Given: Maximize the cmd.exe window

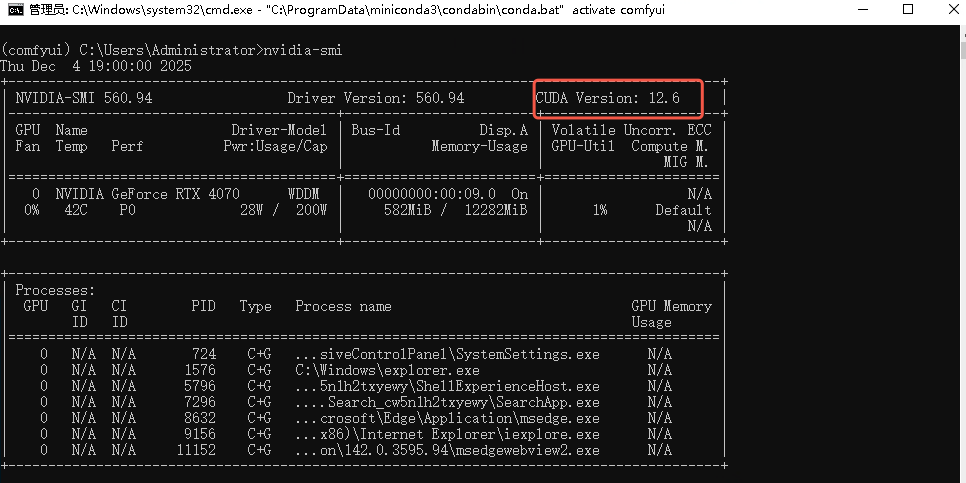Looking at the screenshot, I should (907, 10).
